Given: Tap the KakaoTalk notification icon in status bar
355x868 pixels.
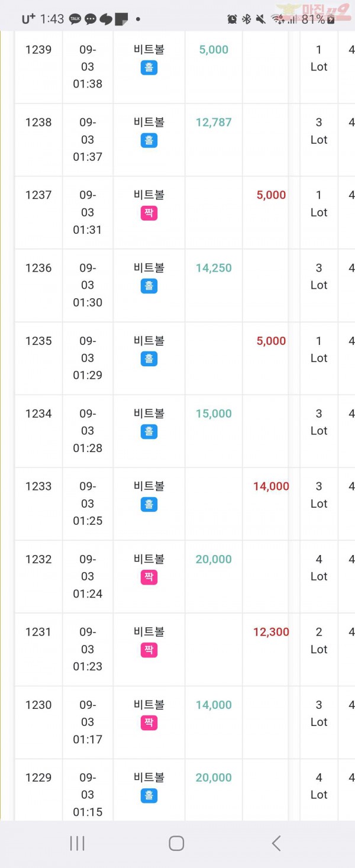Looking at the screenshot, I should tap(75, 19).
